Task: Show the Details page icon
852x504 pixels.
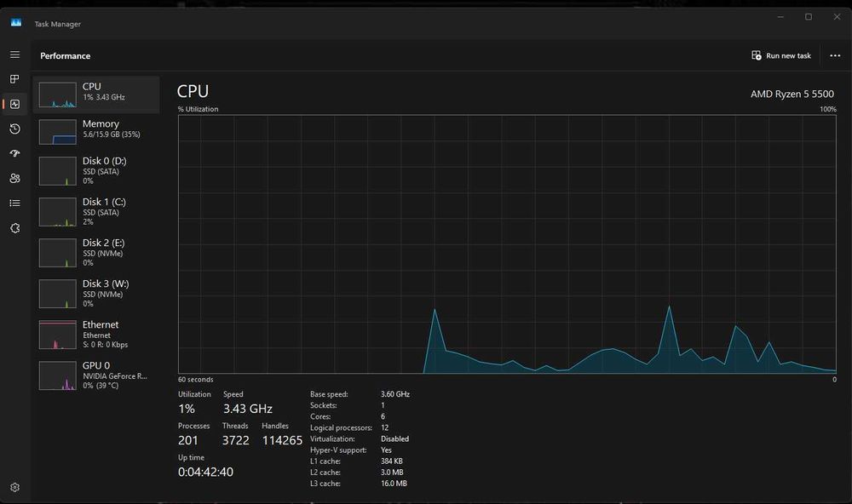Action: pos(14,203)
